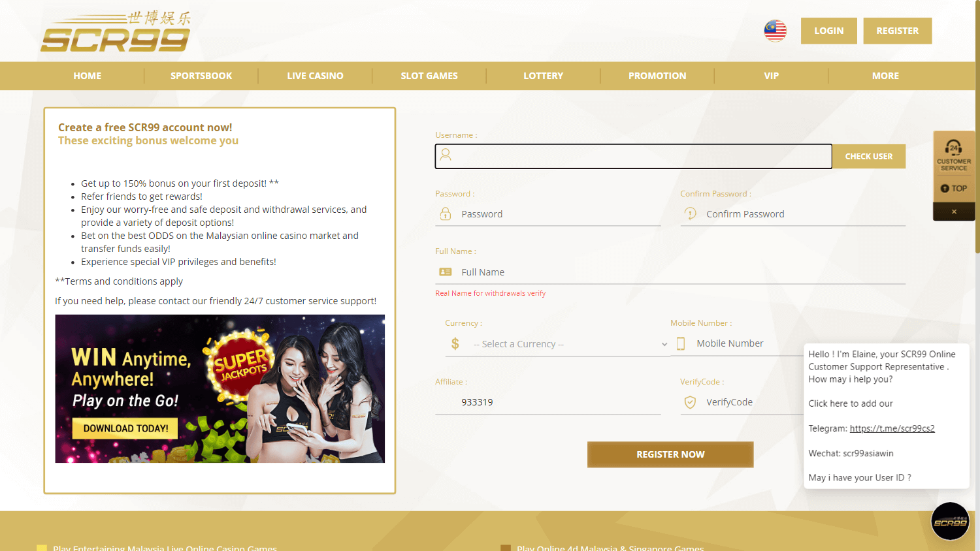Image resolution: width=980 pixels, height=551 pixels.
Task: Click the LOGIN button
Action: [829, 31]
